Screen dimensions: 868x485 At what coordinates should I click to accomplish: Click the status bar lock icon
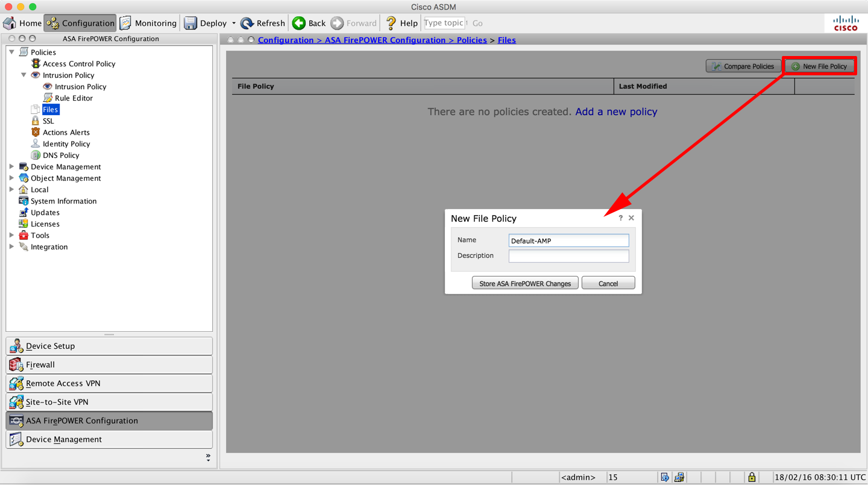pyautogui.click(x=752, y=477)
